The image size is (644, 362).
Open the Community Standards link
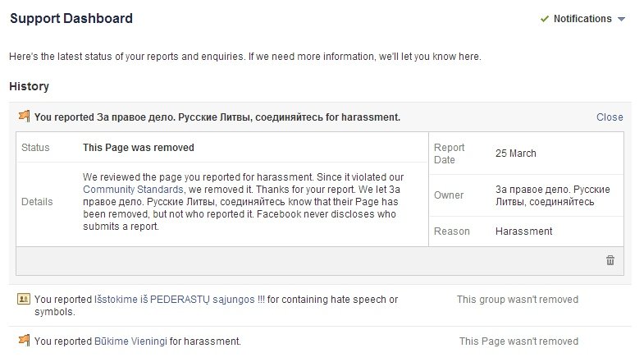(133, 190)
